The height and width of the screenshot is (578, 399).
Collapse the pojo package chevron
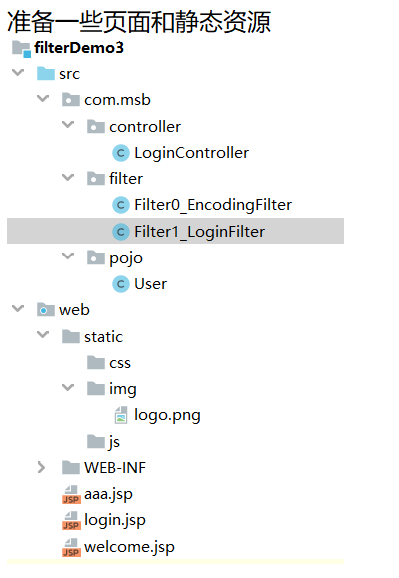[68, 256]
